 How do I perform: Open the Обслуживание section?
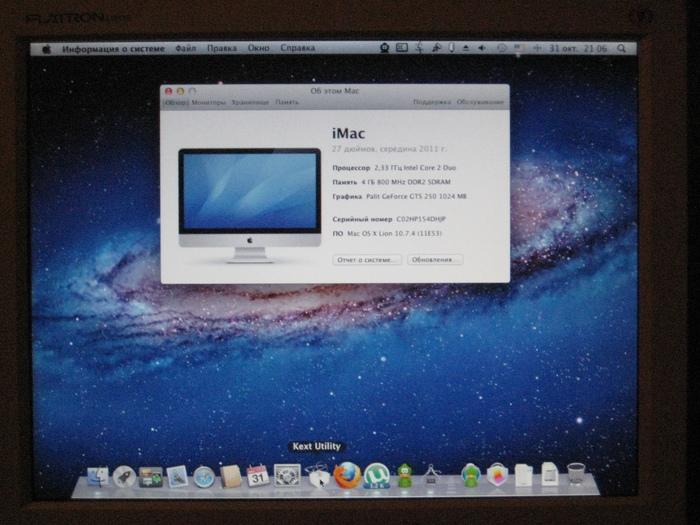point(480,102)
